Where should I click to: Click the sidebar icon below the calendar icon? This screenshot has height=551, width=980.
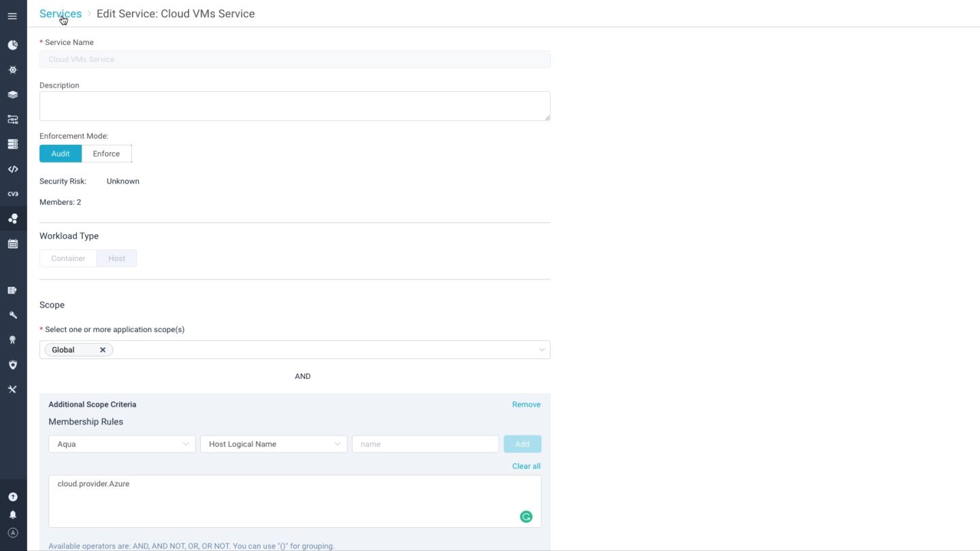[x=12, y=290]
